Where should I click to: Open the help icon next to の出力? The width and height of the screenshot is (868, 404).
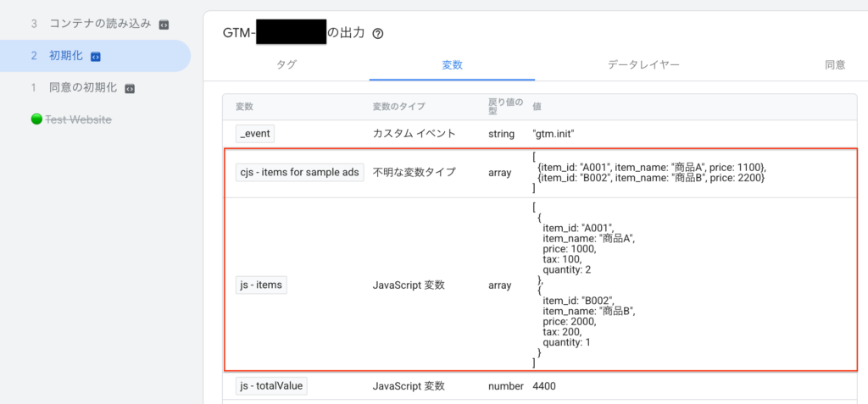(x=378, y=34)
